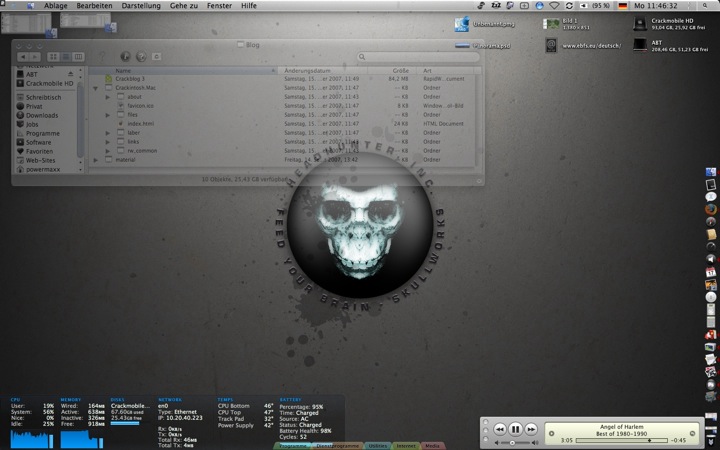Select the Crackmobile HD desktop drive icon
The image size is (720, 450).
[640, 23]
